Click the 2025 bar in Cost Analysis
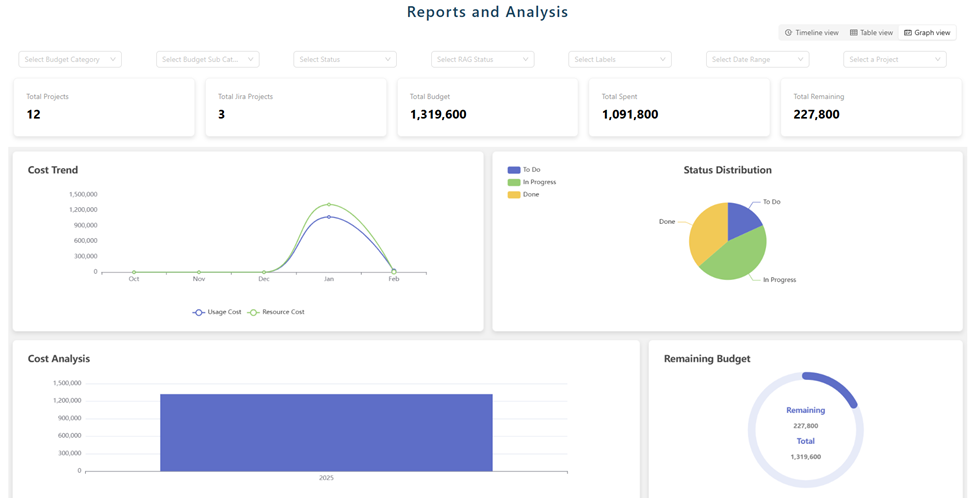Viewport: 975px width, 498px height. [x=326, y=432]
